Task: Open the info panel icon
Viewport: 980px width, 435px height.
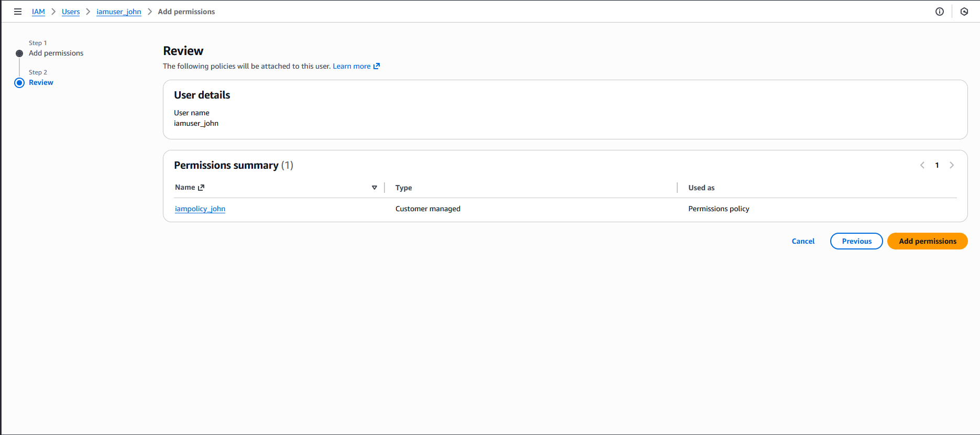Action: tap(940, 12)
